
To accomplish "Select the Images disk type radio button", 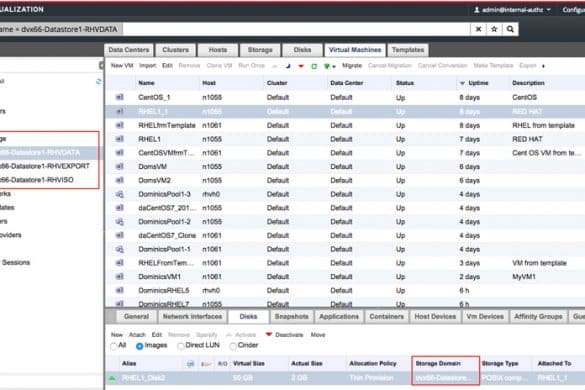I will [x=140, y=346].
